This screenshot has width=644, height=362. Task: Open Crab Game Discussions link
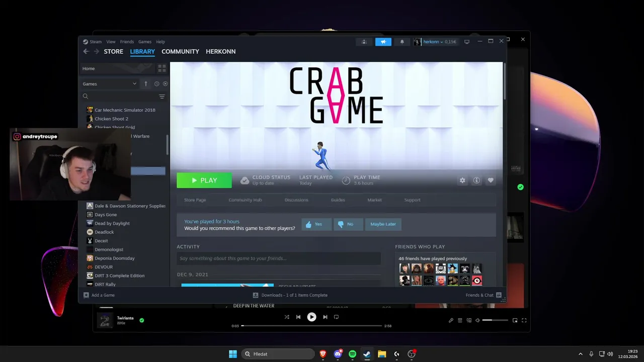(296, 200)
